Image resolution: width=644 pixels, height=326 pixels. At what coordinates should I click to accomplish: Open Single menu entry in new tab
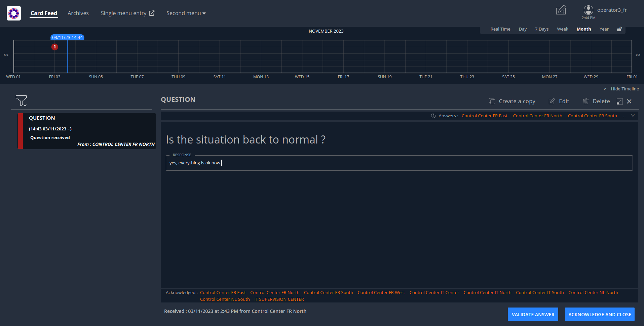[x=127, y=13]
